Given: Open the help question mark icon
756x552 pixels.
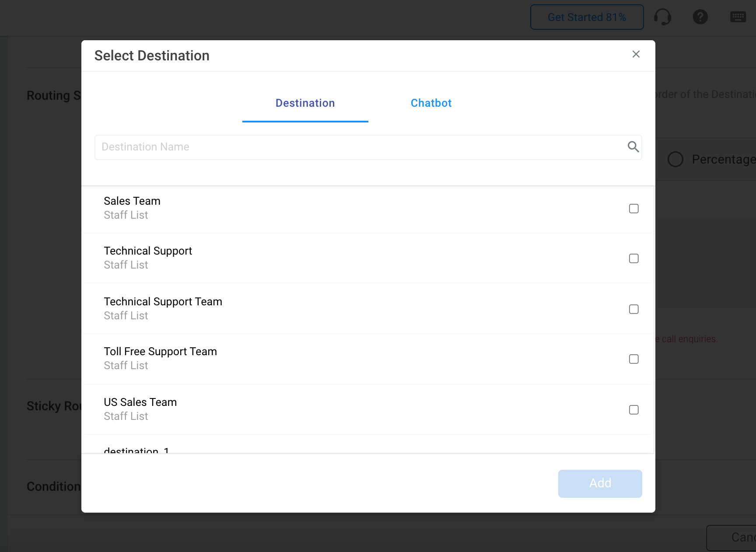Looking at the screenshot, I should pyautogui.click(x=700, y=17).
